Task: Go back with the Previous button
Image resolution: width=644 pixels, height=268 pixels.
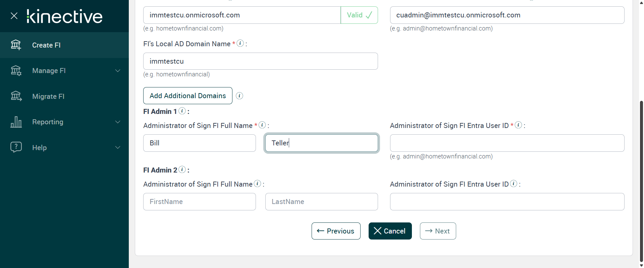Action: [336, 231]
